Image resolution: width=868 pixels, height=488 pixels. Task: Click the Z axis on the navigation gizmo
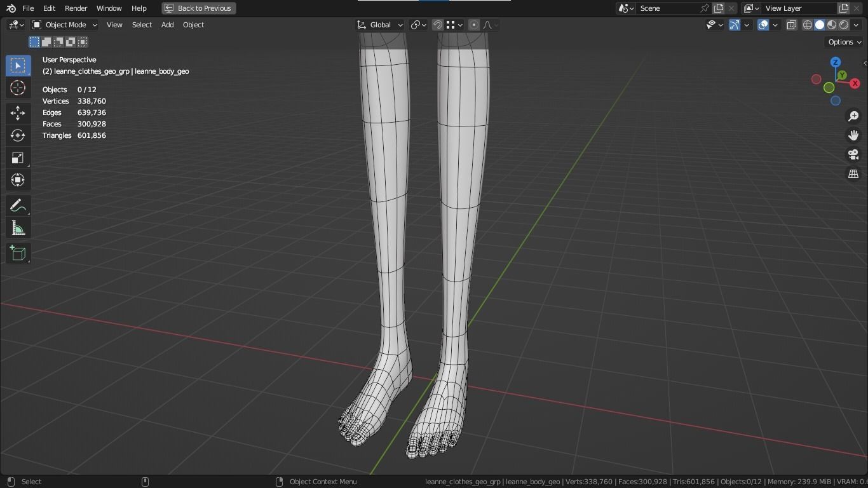point(836,62)
